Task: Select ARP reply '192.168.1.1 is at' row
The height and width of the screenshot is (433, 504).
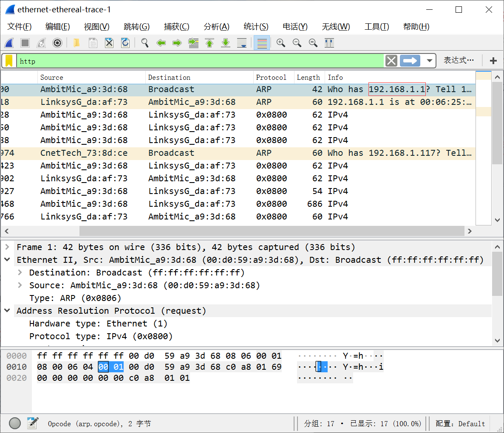Action: tap(238, 102)
